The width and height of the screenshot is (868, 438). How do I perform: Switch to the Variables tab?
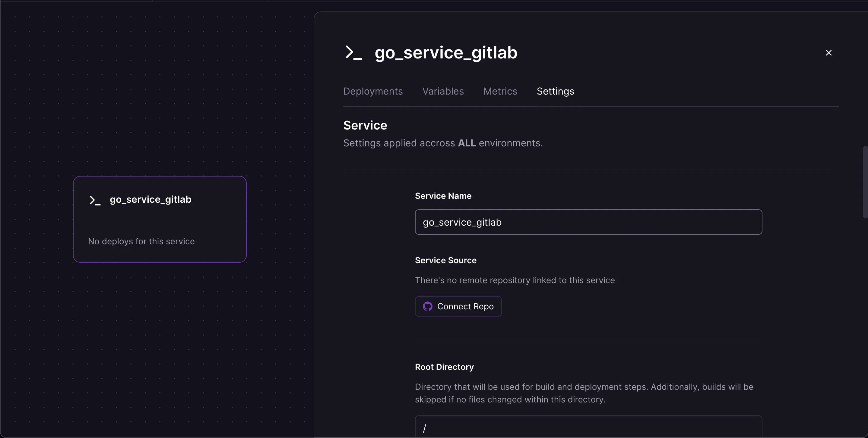tap(443, 91)
